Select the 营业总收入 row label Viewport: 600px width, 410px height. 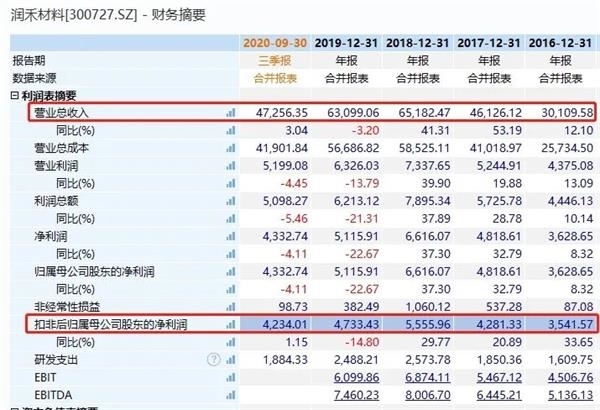pos(61,113)
